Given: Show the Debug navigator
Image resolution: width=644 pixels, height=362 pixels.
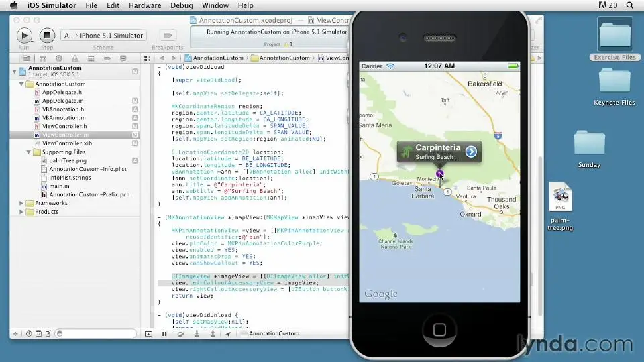Looking at the screenshot, I should click(91, 58).
